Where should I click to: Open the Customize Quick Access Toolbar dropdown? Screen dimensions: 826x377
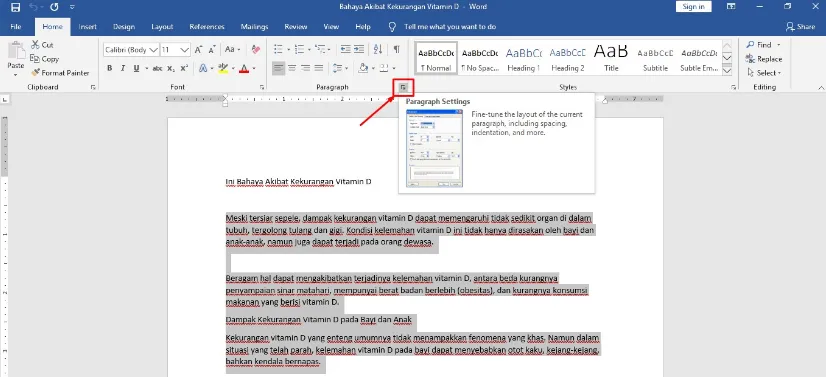(x=72, y=7)
